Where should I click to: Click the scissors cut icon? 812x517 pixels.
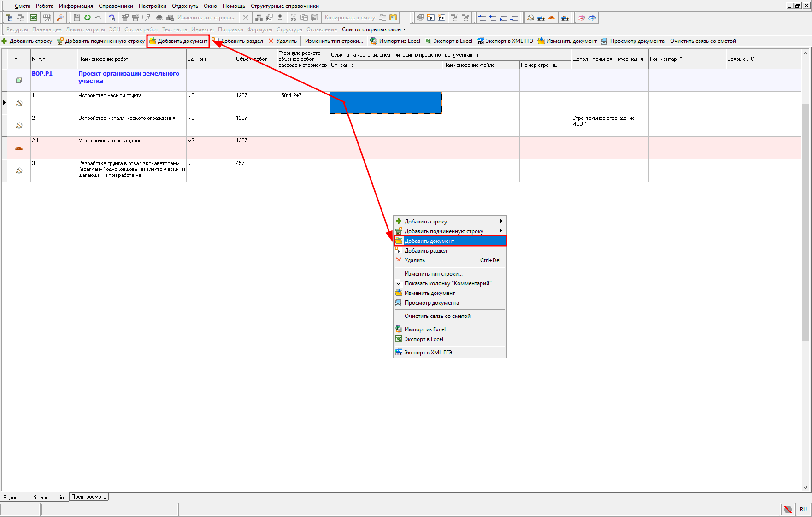293,18
